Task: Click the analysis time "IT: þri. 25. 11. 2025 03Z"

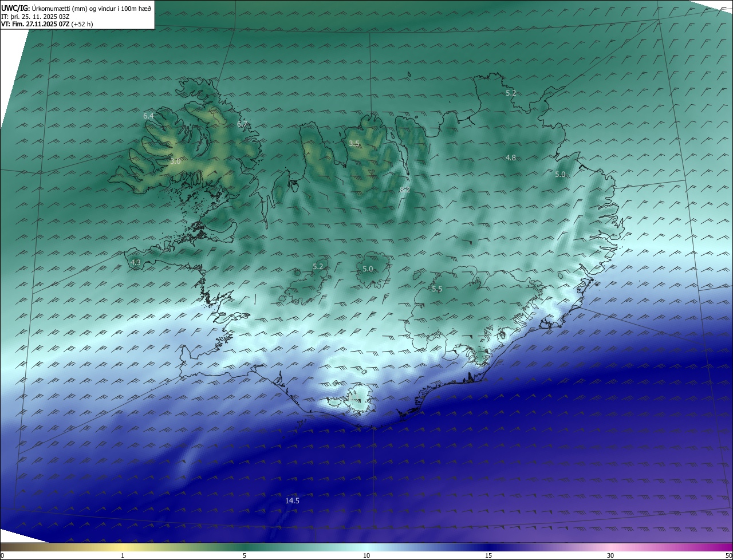Action: [x=36, y=16]
